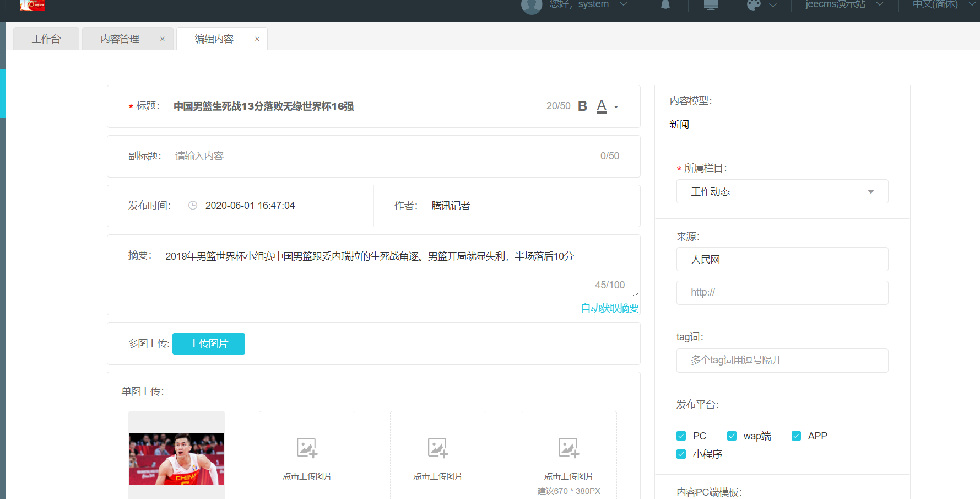Click the monitor preview icon in header

711,4
